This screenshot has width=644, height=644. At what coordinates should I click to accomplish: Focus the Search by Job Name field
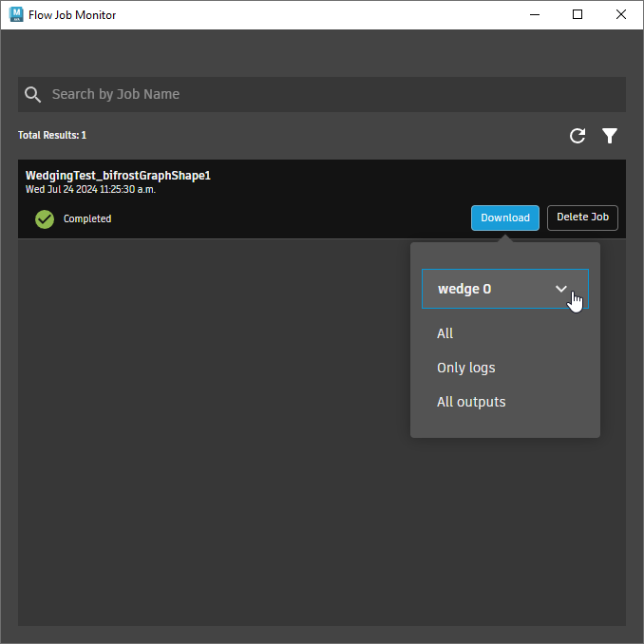pyautogui.click(x=322, y=94)
